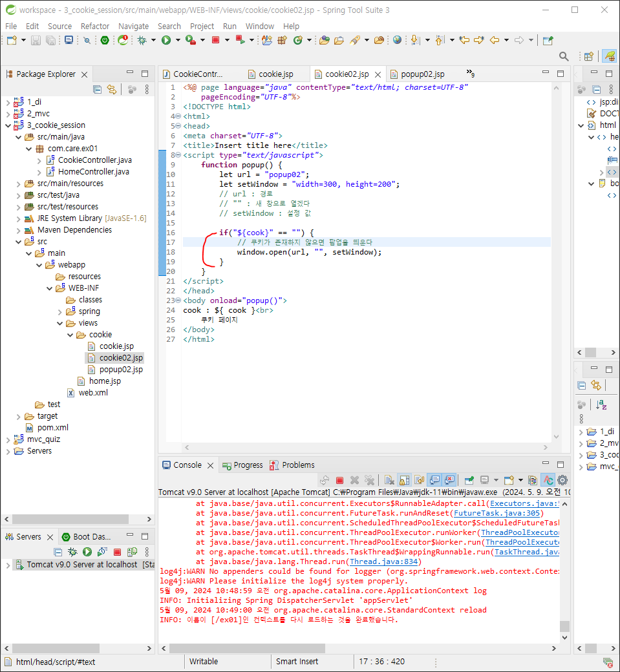Expand the spring folder under WEB-INF
The image size is (620, 672).
tap(60, 312)
